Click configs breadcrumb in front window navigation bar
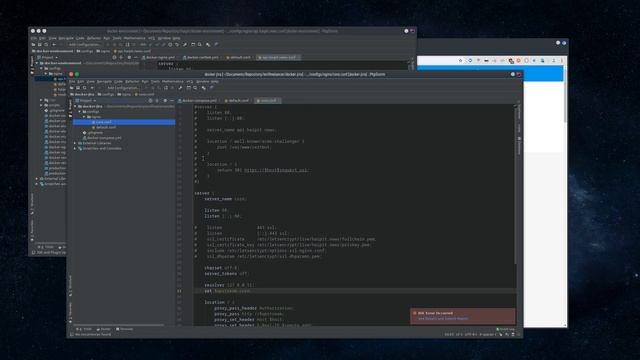640x360 pixels. [106, 94]
